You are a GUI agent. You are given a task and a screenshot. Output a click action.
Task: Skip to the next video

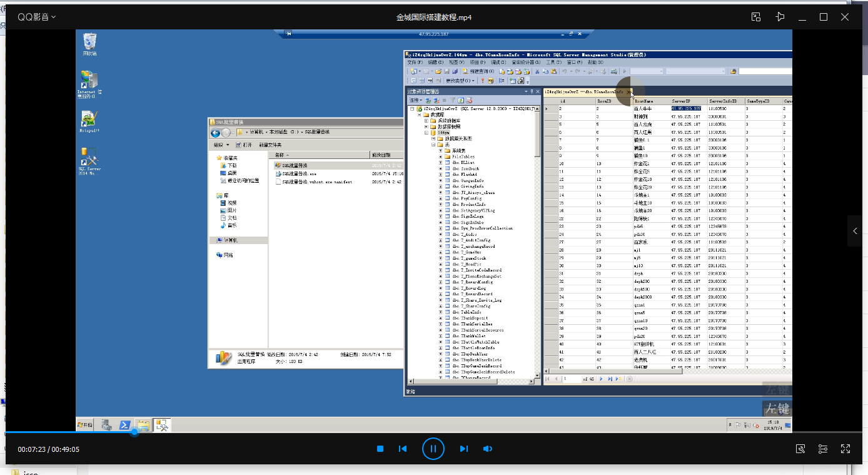point(463,449)
